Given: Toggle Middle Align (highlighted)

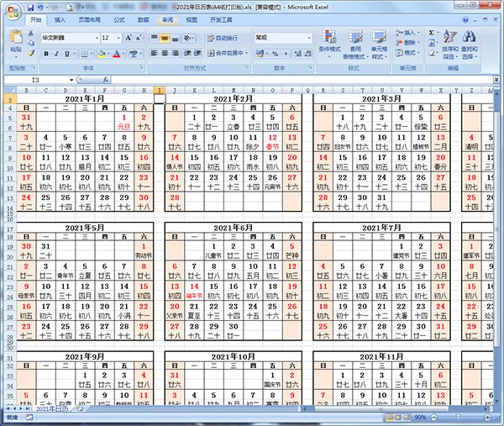Looking at the screenshot, I should pyautogui.click(x=165, y=38).
